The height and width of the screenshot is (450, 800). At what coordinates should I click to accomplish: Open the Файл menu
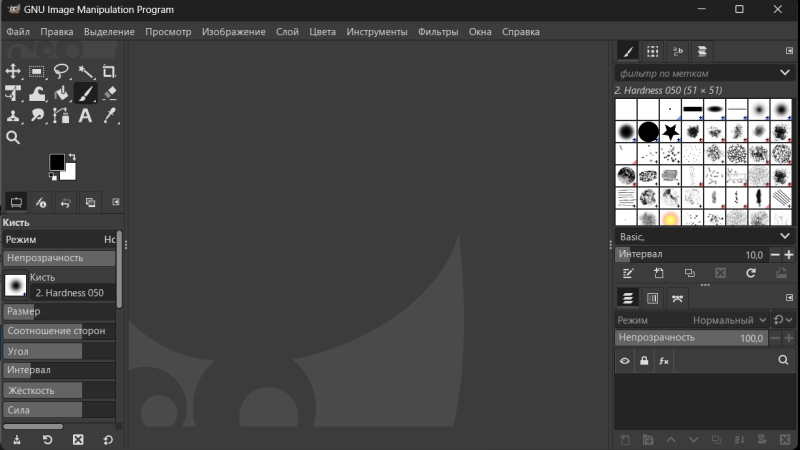click(18, 32)
